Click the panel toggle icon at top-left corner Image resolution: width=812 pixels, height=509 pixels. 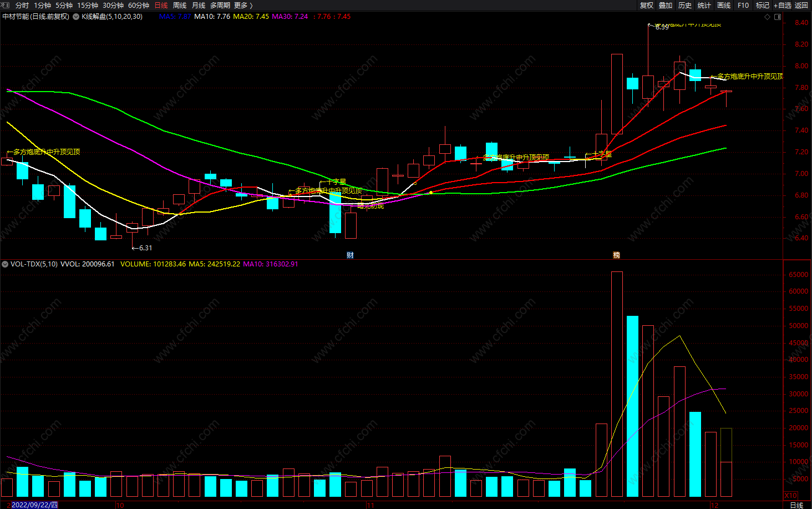pos(5,5)
